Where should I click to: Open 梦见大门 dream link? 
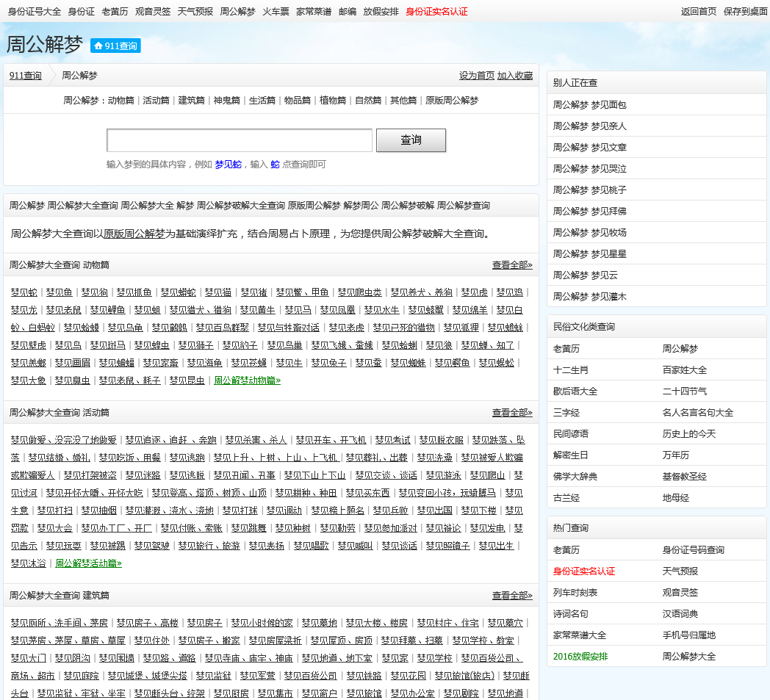click(29, 658)
